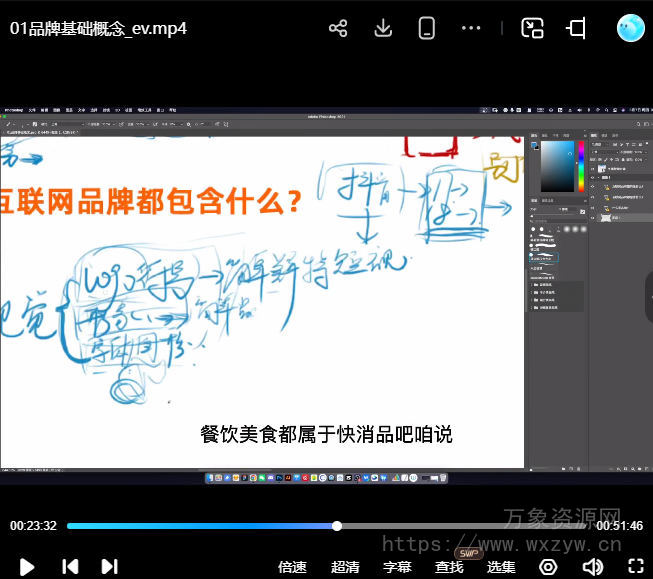Toggle the volume speaker icon
653x579 pixels.
[x=593, y=567]
